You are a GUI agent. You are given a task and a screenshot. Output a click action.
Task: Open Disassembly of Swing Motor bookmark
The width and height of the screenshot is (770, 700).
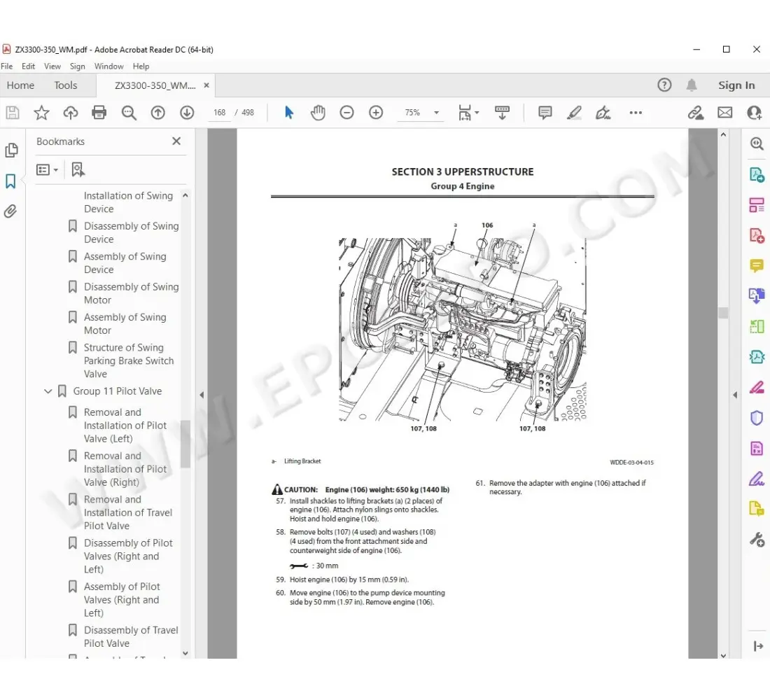pyautogui.click(x=131, y=293)
